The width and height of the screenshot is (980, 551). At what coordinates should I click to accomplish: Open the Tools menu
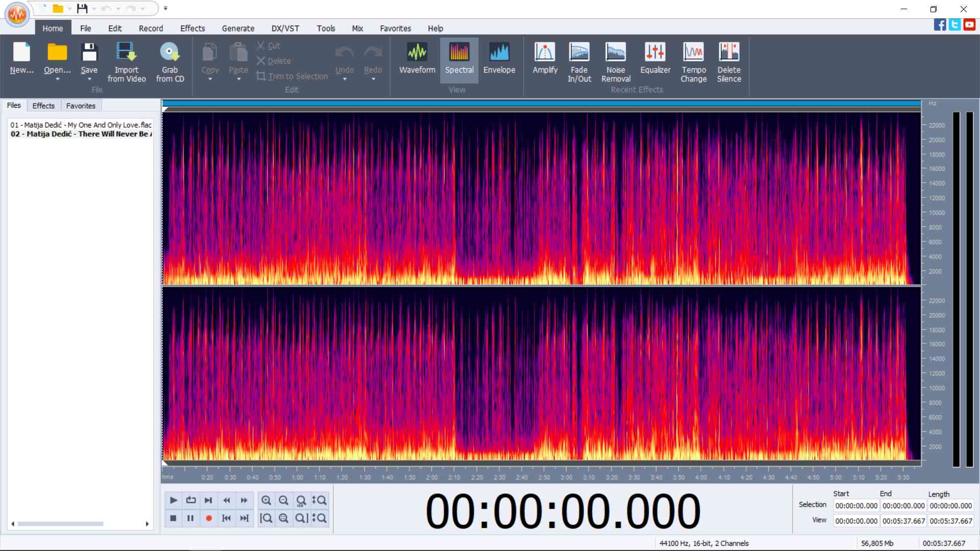(x=326, y=28)
